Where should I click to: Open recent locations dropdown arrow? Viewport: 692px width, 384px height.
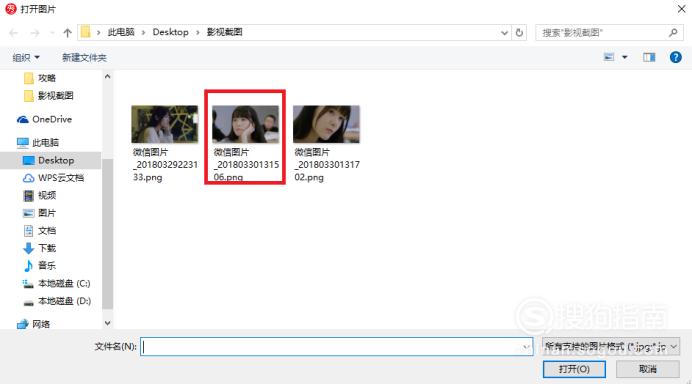point(53,33)
